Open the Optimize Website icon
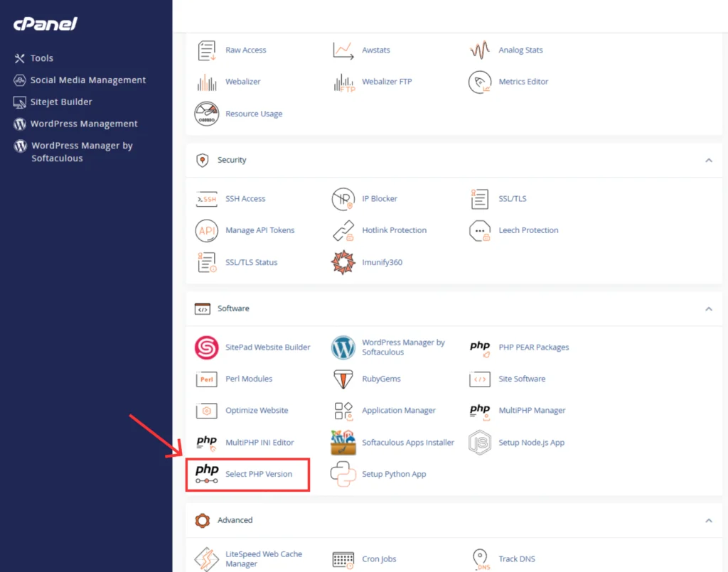Image resolution: width=728 pixels, height=572 pixels. (x=207, y=411)
